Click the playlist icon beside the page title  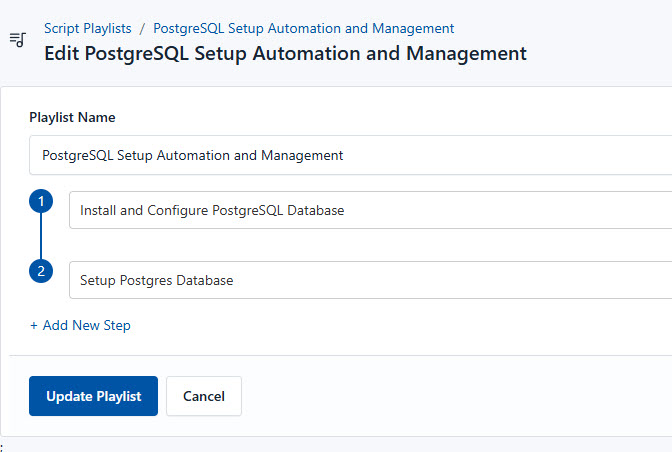pos(18,40)
